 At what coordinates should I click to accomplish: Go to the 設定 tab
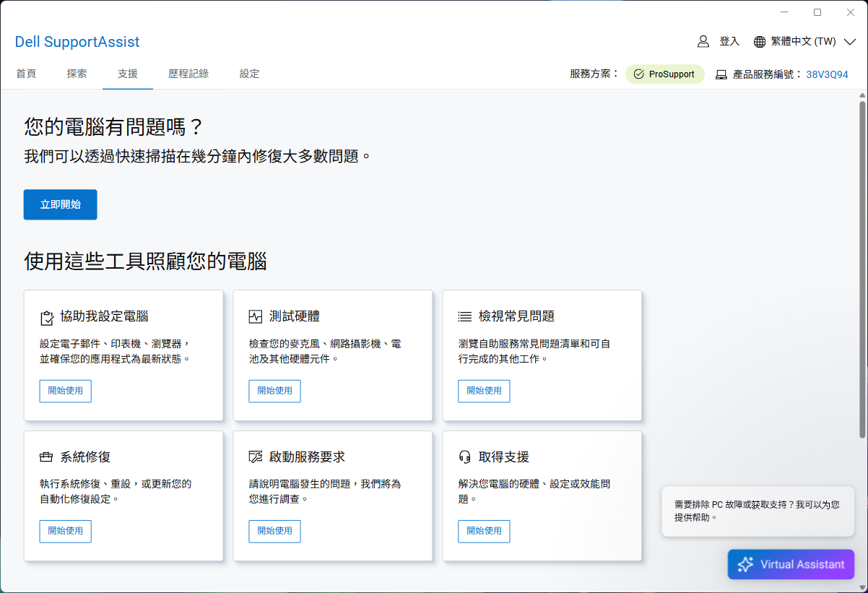pos(249,74)
